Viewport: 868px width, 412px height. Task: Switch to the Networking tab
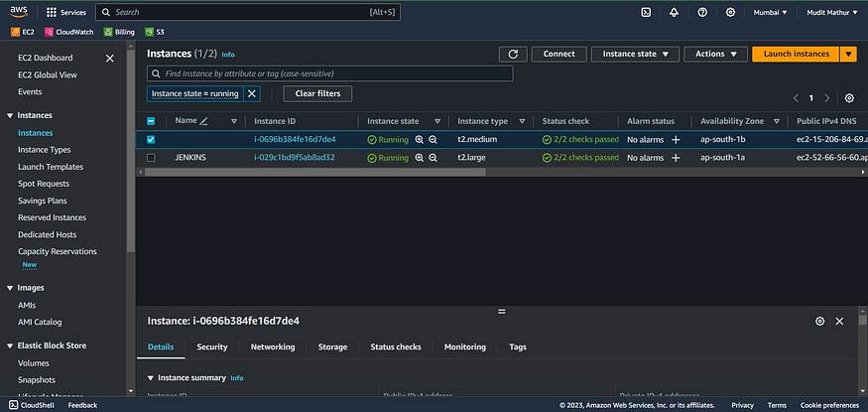[x=273, y=346]
